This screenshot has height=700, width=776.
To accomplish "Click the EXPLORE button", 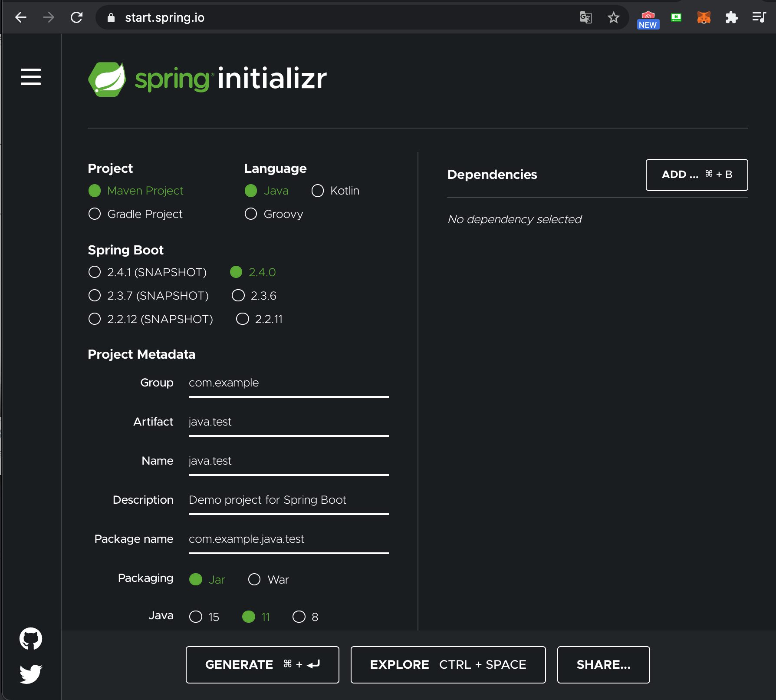I will [x=448, y=665].
